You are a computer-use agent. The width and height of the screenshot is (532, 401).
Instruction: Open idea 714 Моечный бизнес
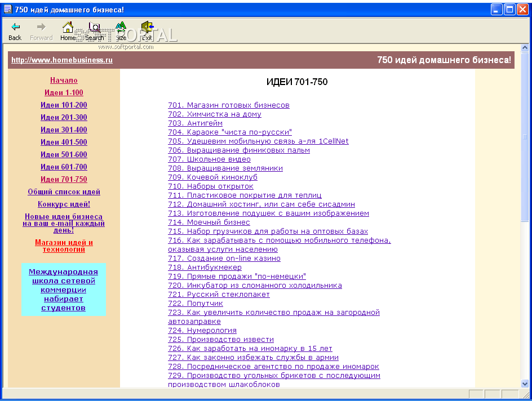[209, 222]
